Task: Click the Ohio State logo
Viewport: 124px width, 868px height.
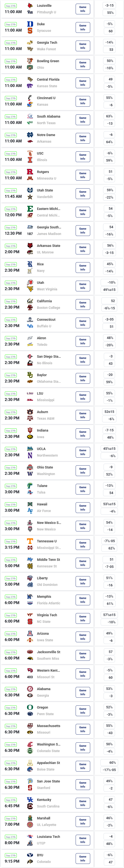Action: tap(30, 467)
